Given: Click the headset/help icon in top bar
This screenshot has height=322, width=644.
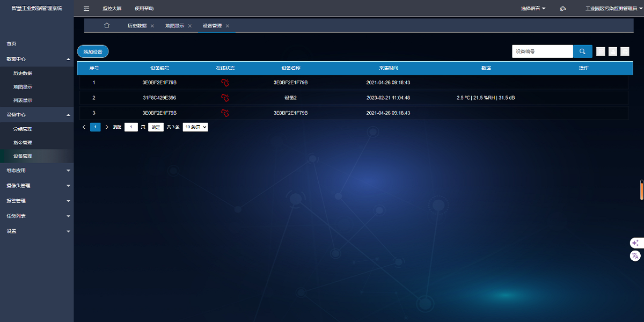Looking at the screenshot, I should 562,8.
